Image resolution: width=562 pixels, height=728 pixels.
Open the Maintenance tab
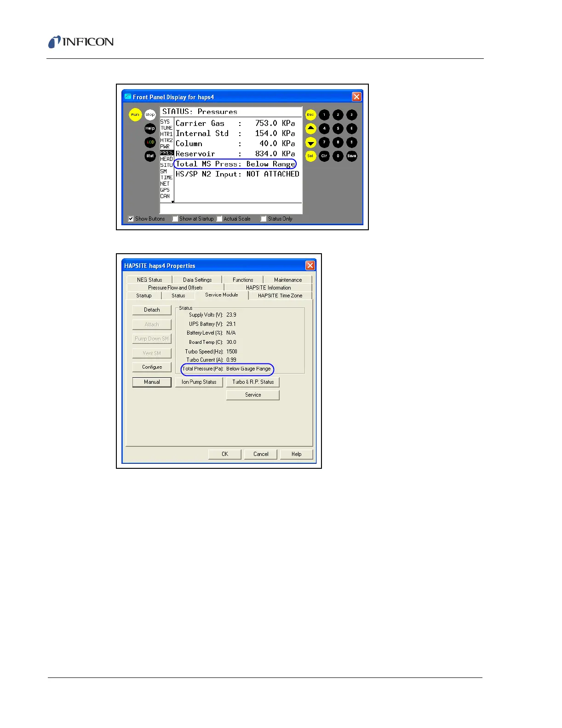[x=288, y=279]
